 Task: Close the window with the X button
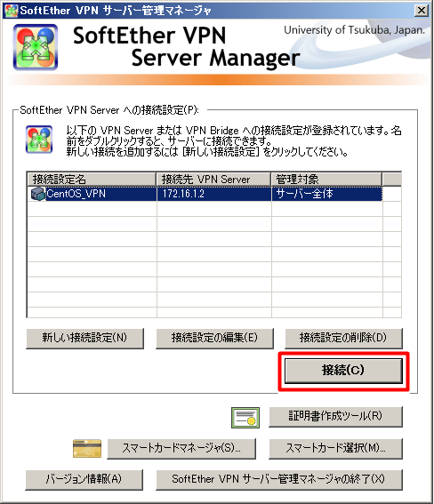coord(422,11)
